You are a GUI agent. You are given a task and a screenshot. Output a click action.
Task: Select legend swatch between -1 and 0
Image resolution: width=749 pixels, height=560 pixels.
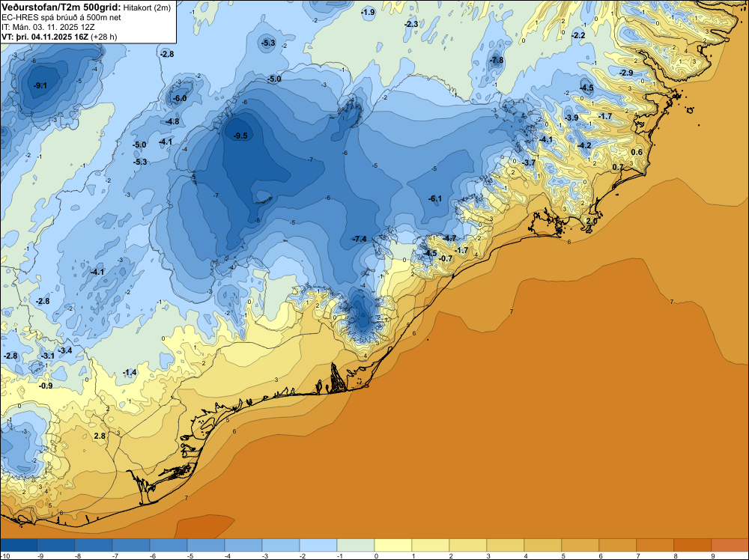pyautogui.click(x=356, y=544)
